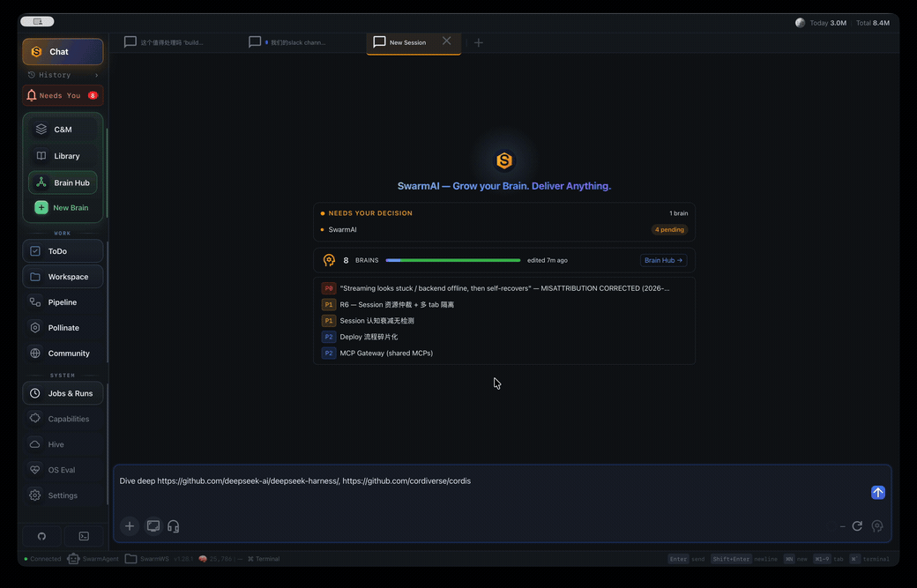Open the Library in the sidebar
The width and height of the screenshot is (917, 588).
tap(63, 156)
